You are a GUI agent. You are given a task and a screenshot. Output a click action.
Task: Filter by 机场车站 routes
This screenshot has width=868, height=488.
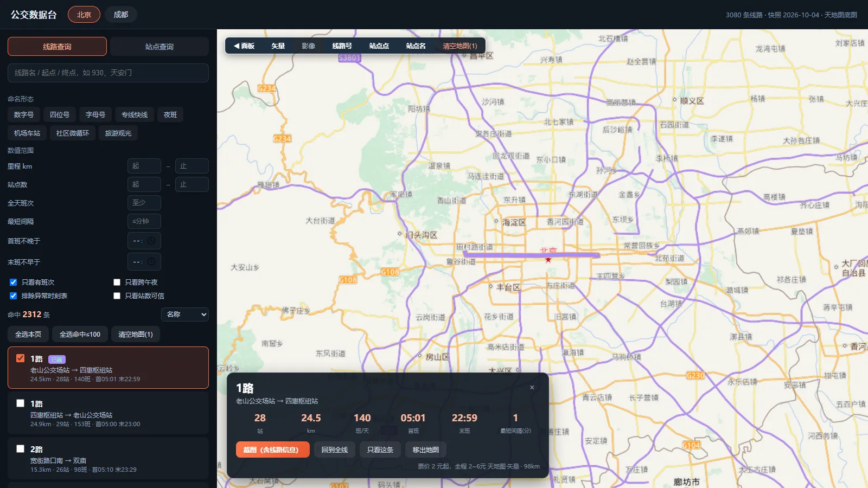(27, 133)
